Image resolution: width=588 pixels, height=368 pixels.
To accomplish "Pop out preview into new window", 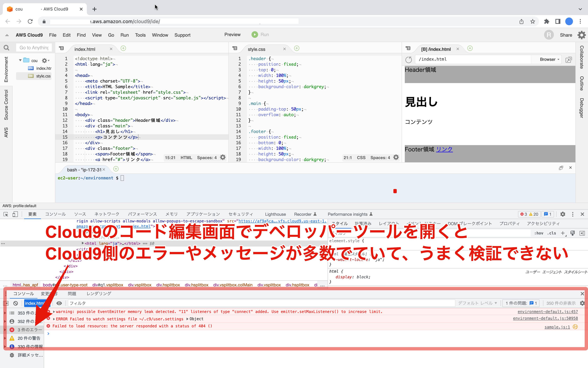I will coord(569,60).
